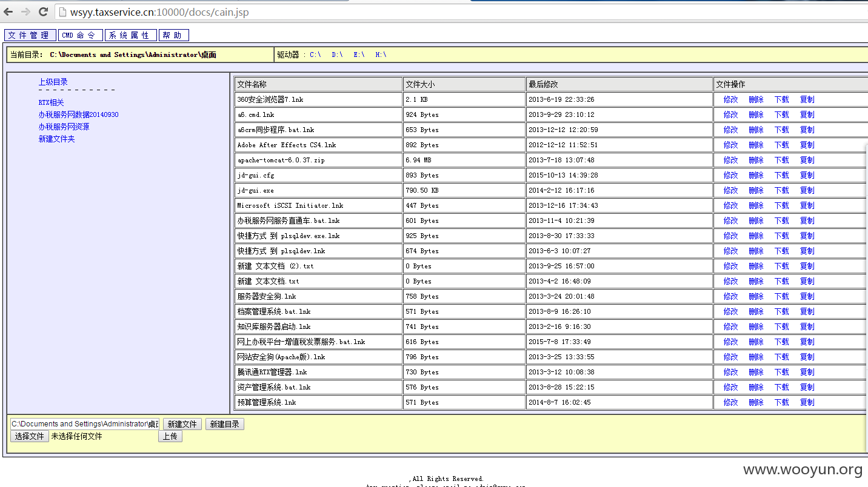
Task: Click the 文件大小 column header
Action: click(x=464, y=84)
